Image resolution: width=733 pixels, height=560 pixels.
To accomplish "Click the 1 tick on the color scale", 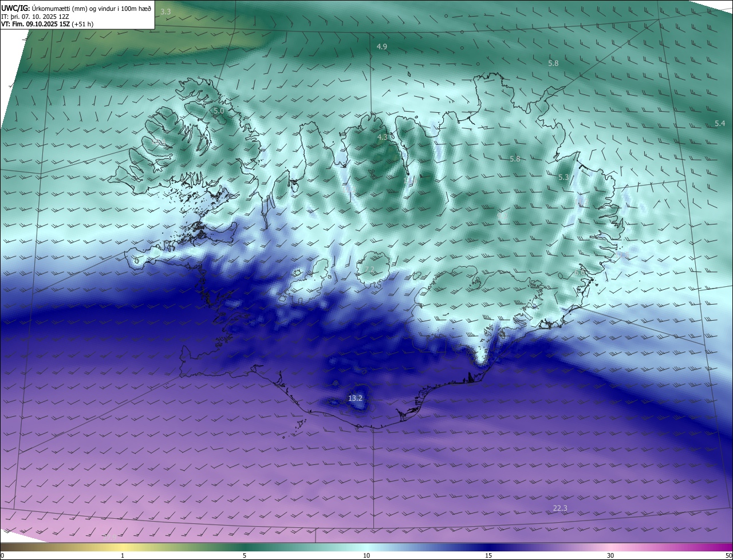I will click(x=123, y=556).
